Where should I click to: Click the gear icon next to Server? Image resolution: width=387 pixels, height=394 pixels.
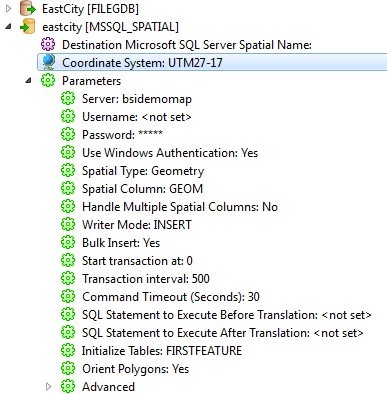click(x=68, y=99)
